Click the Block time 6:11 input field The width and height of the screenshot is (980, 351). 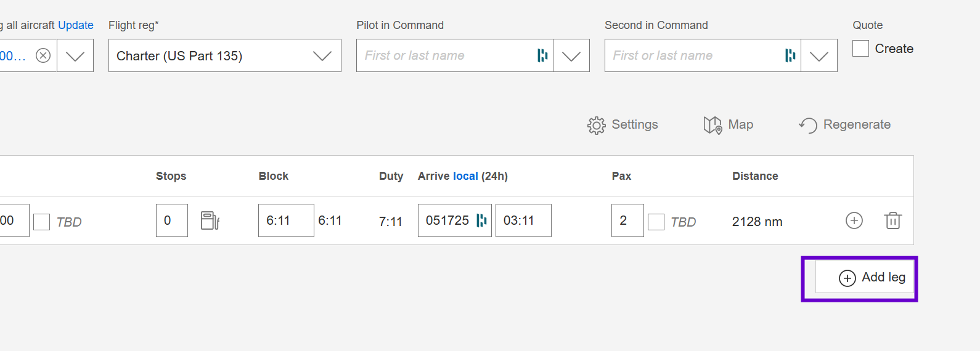(286, 220)
